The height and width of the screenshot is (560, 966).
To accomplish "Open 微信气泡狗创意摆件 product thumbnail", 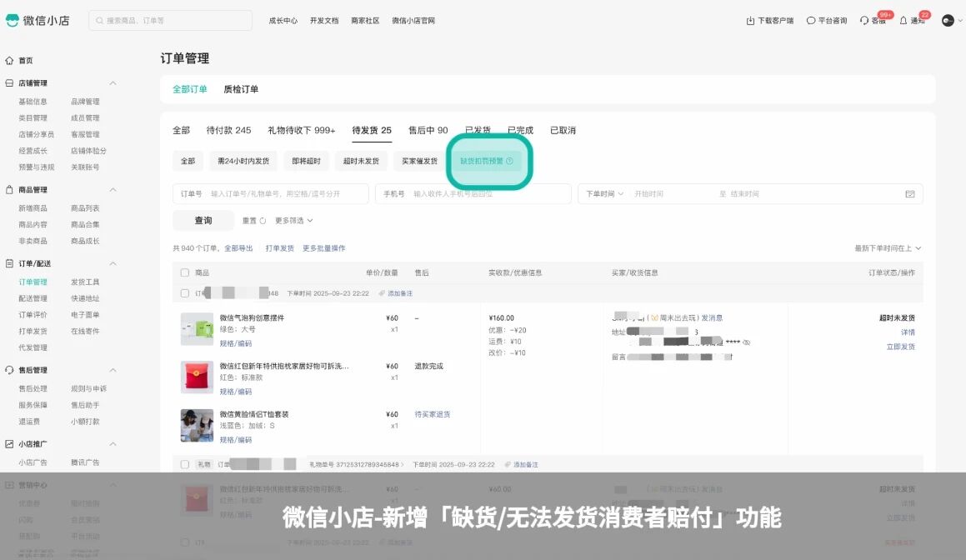I will tap(197, 329).
